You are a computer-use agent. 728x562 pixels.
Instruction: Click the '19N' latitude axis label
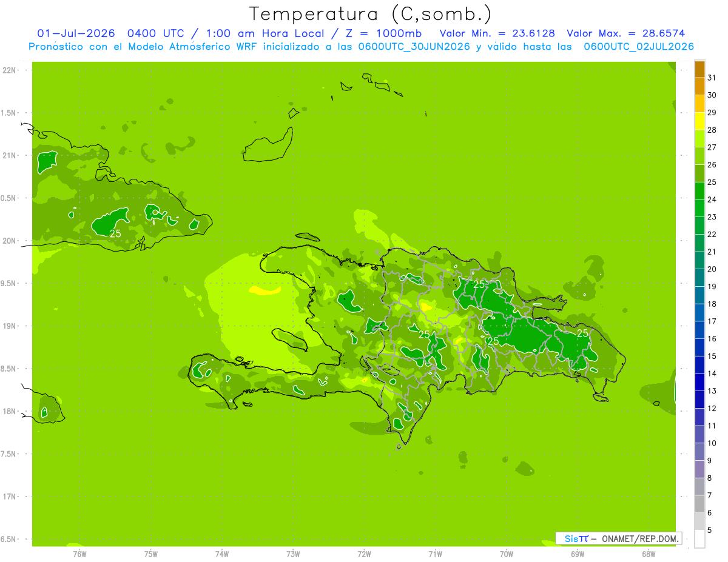(x=10, y=326)
